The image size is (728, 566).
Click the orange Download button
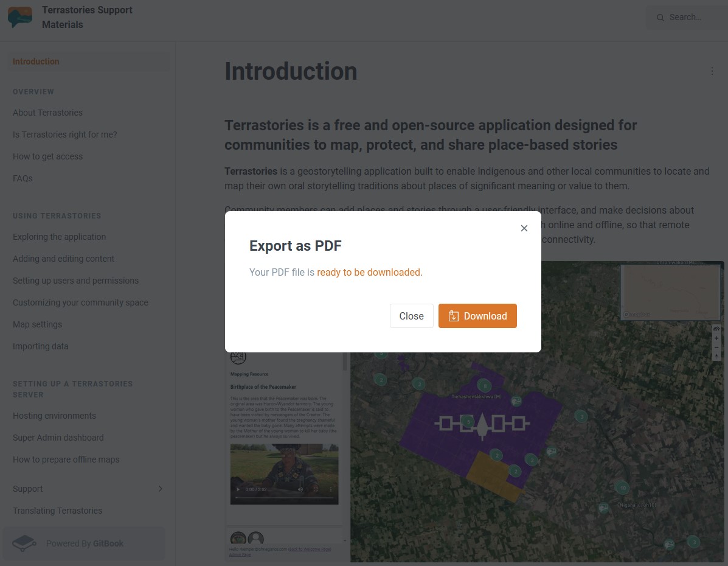(477, 316)
